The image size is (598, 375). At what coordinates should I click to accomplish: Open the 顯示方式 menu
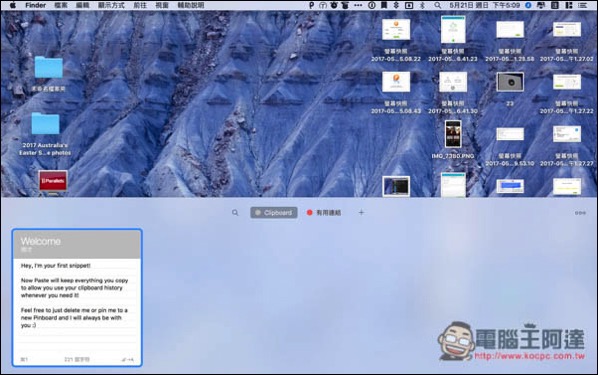point(111,5)
